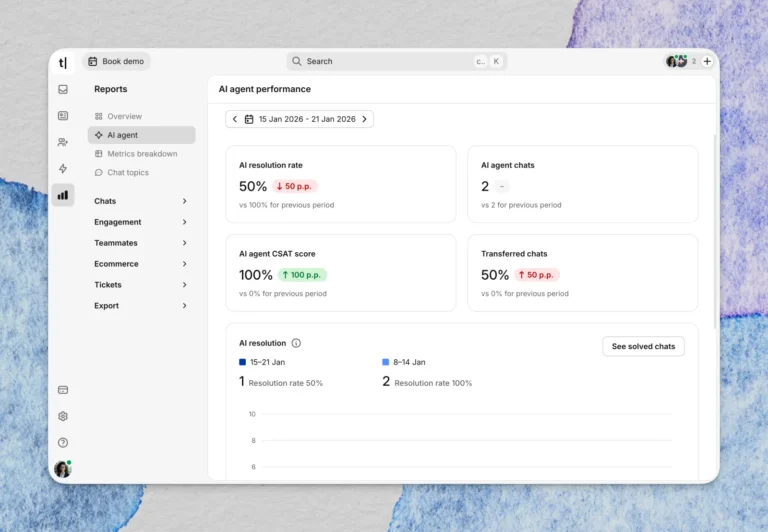
Task: Expand the Teammates section chevron
Action: click(x=185, y=243)
